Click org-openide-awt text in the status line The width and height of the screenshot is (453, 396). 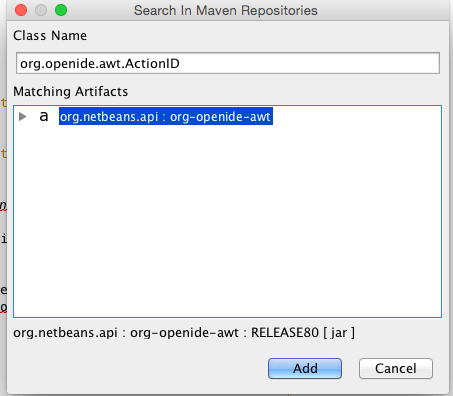184,333
